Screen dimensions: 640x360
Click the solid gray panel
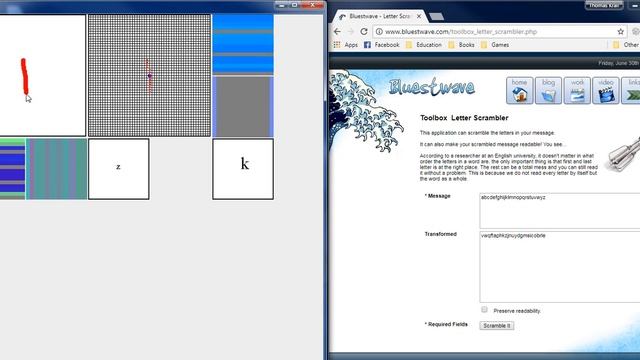click(x=243, y=106)
